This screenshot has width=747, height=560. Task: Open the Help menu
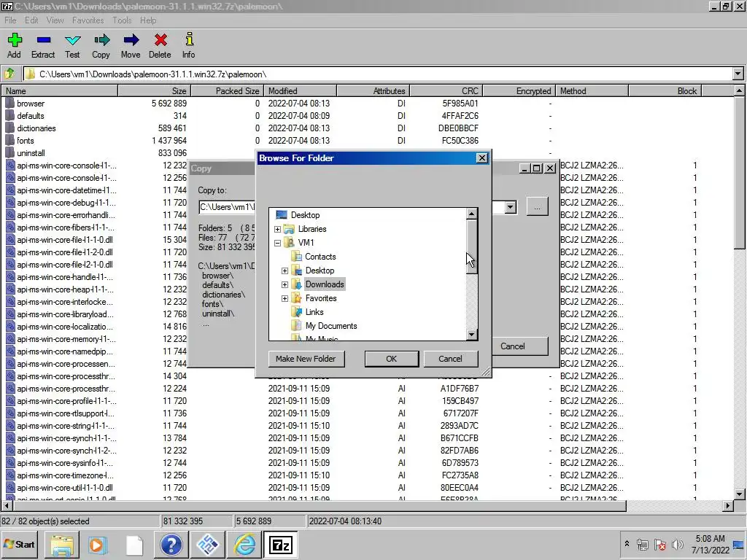tap(147, 20)
